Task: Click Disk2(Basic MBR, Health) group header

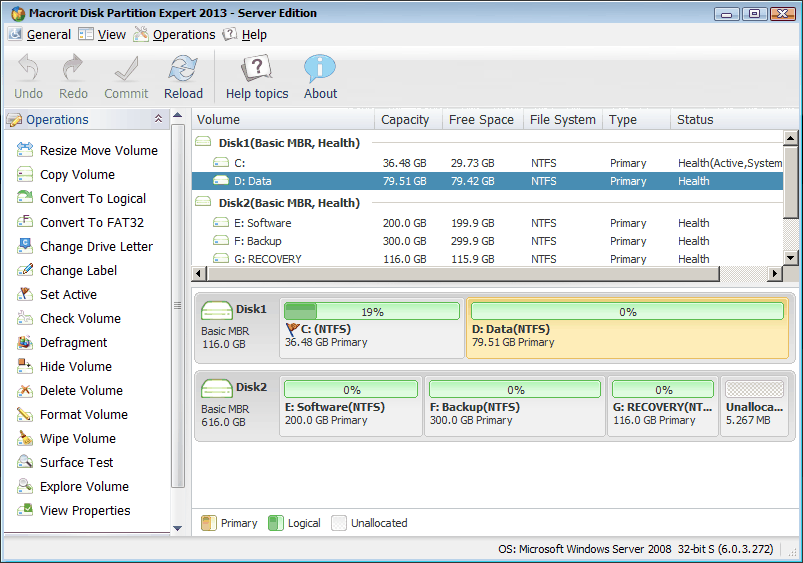Action: [289, 203]
